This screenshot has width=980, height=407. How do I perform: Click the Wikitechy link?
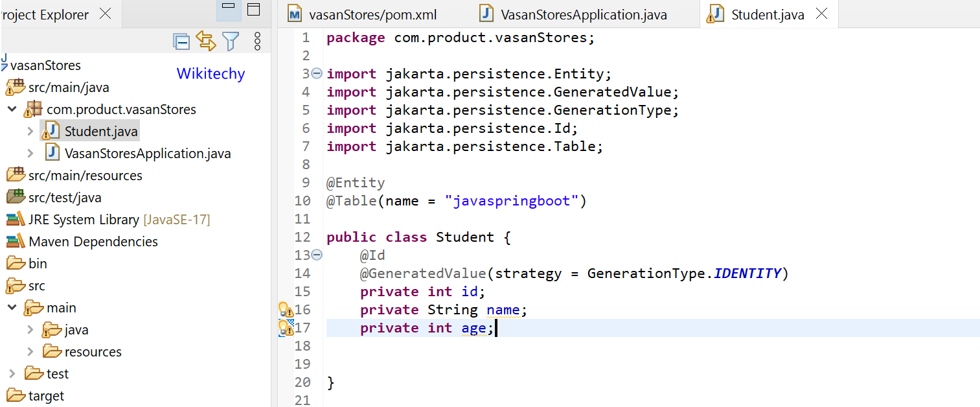(x=211, y=73)
